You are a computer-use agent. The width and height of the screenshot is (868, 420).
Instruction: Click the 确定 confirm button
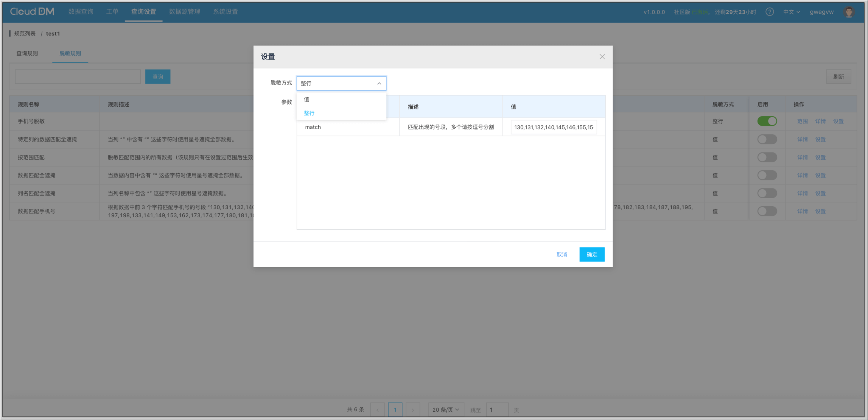click(x=592, y=255)
